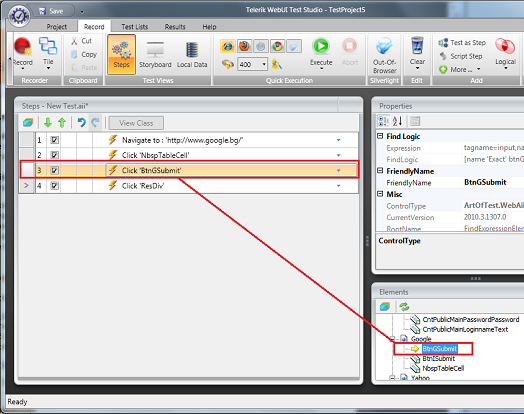
Task: Click the cube icon in Steps toolbar
Action: point(28,123)
